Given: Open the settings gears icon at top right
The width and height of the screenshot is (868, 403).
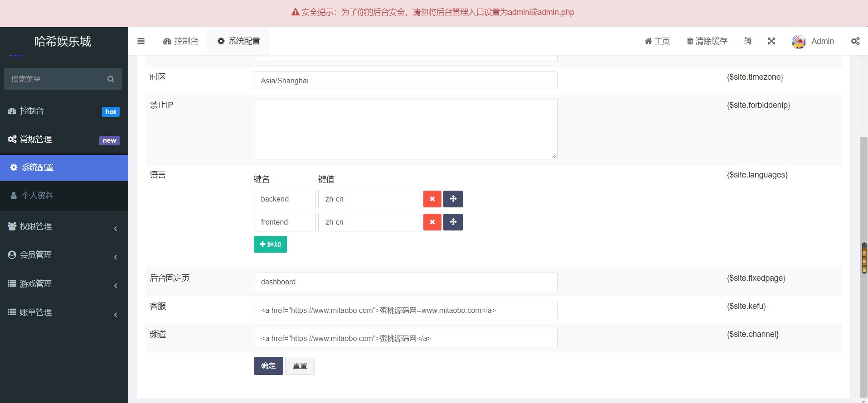Looking at the screenshot, I should coord(855,41).
